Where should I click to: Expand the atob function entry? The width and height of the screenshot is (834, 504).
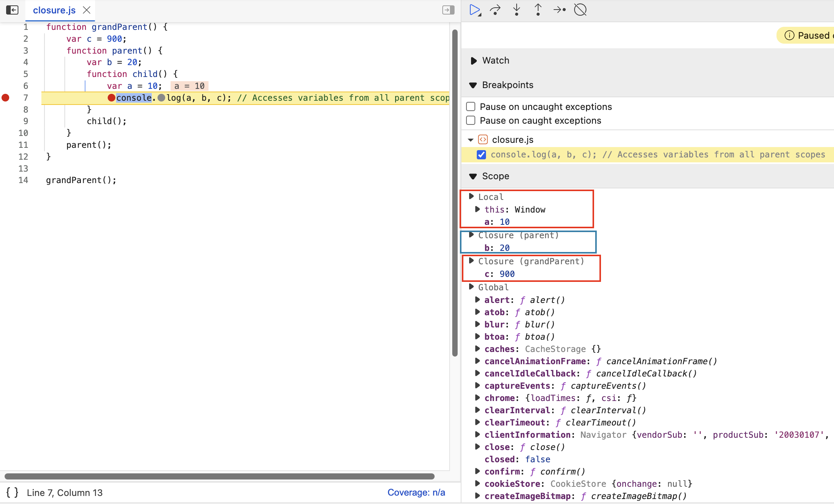click(478, 312)
